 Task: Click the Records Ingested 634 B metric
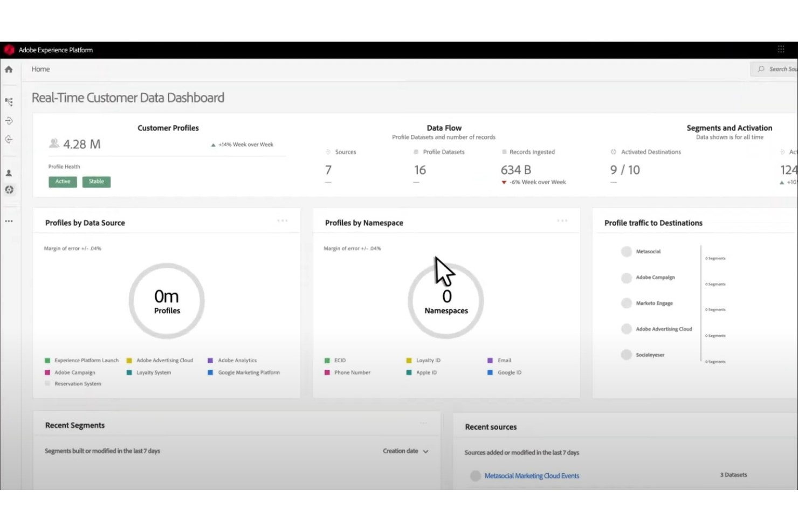[x=515, y=170]
